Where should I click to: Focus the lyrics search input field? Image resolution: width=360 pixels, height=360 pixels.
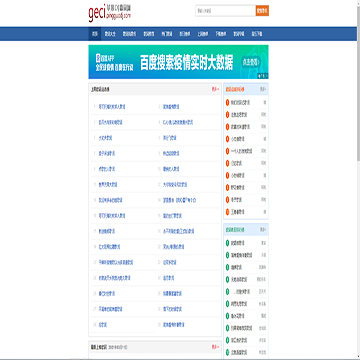[225, 11]
